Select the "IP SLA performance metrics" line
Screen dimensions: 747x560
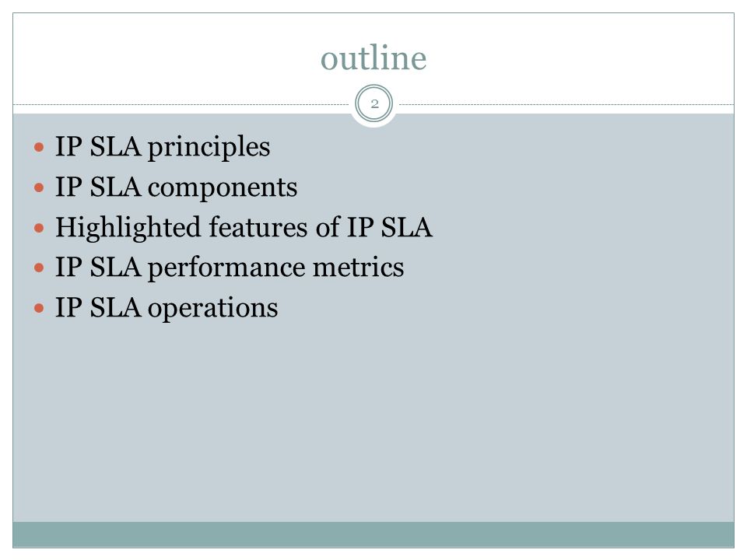tap(230, 267)
